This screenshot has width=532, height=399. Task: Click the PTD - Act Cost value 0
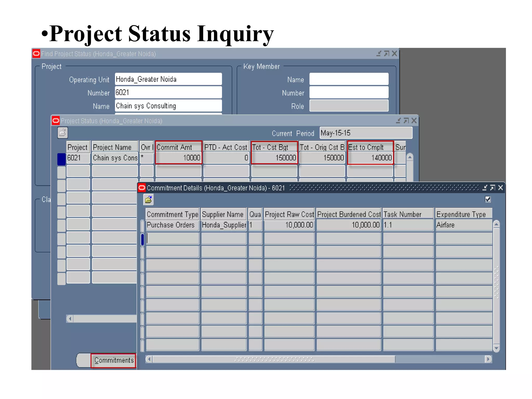pyautogui.click(x=226, y=158)
